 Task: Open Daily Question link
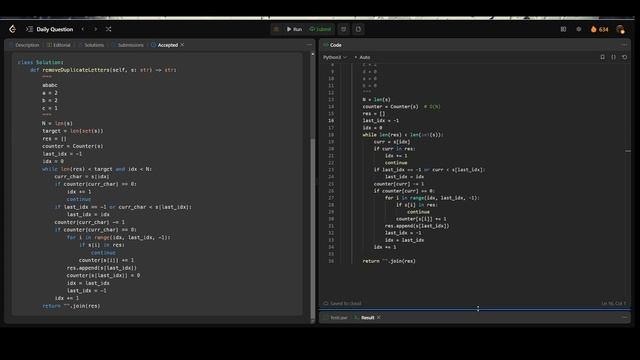tap(55, 29)
